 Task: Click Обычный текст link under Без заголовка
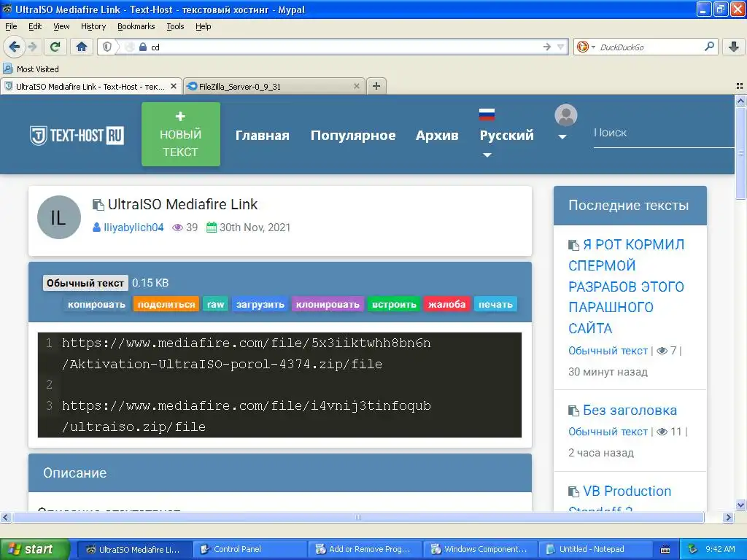(x=608, y=432)
